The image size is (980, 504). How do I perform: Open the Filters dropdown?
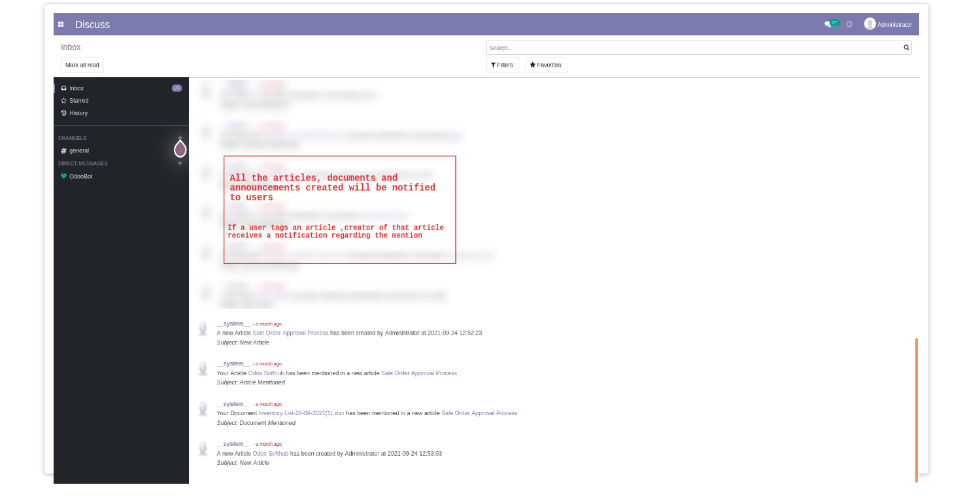point(503,65)
